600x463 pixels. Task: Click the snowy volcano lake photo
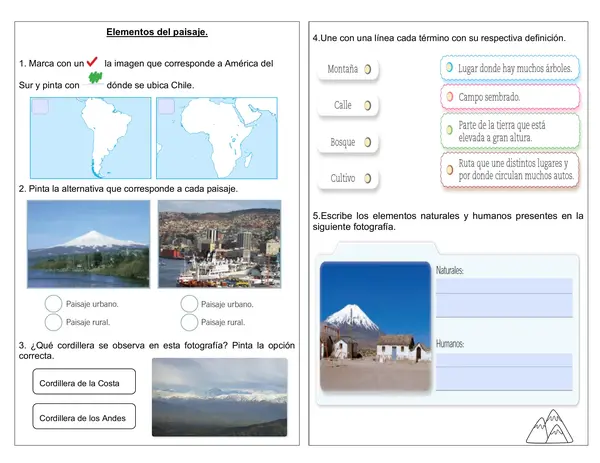point(88,244)
